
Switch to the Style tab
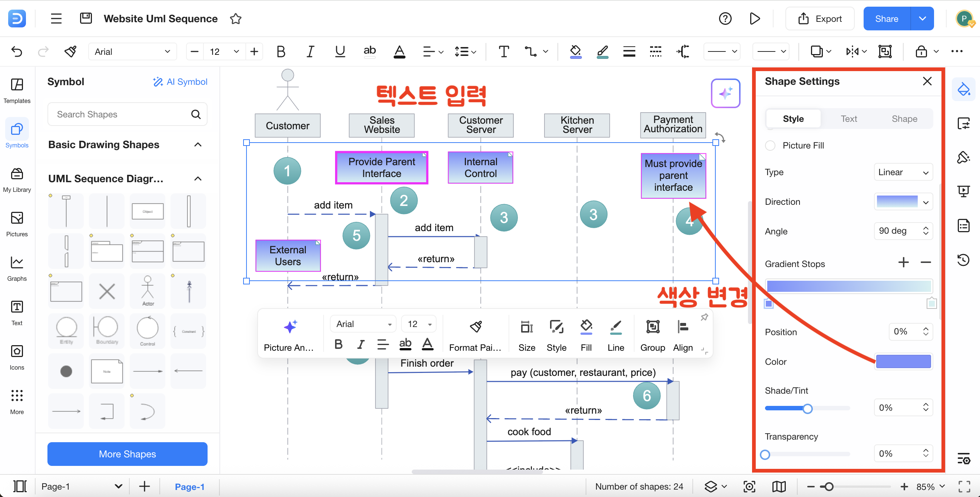click(x=793, y=119)
